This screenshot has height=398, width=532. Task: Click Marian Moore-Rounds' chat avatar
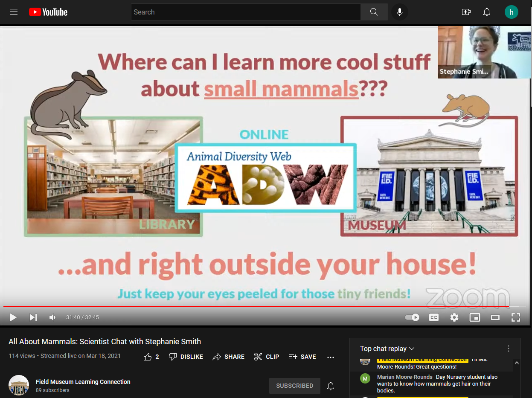pos(365,378)
